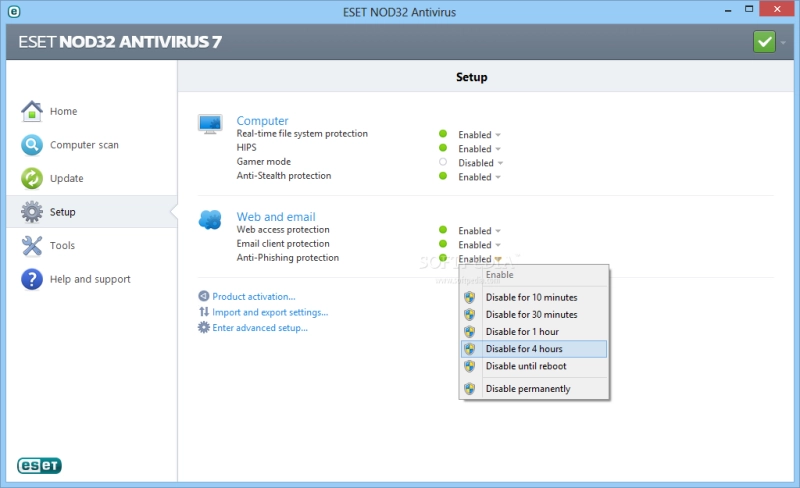Select Disable for 1 hour
Image resolution: width=800 pixels, height=488 pixels.
534,332
